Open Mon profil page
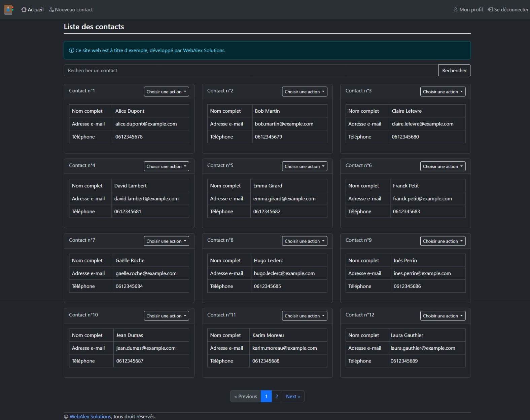The width and height of the screenshot is (530, 420). point(468,10)
